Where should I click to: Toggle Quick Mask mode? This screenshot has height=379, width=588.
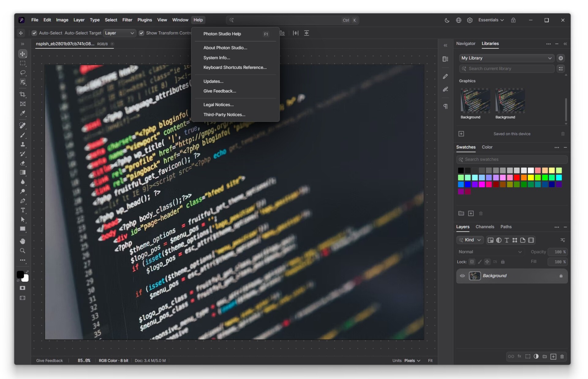pyautogui.click(x=23, y=288)
